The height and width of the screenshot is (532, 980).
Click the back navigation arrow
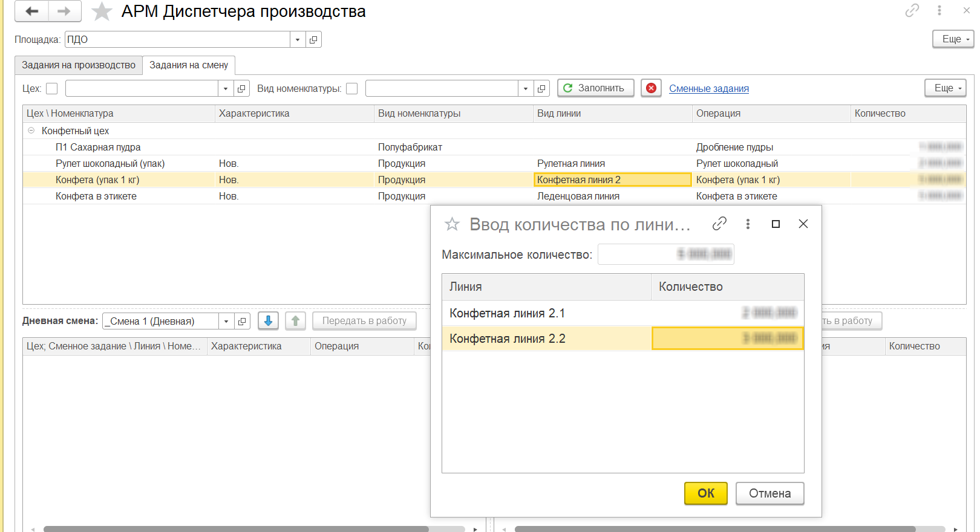coord(31,11)
